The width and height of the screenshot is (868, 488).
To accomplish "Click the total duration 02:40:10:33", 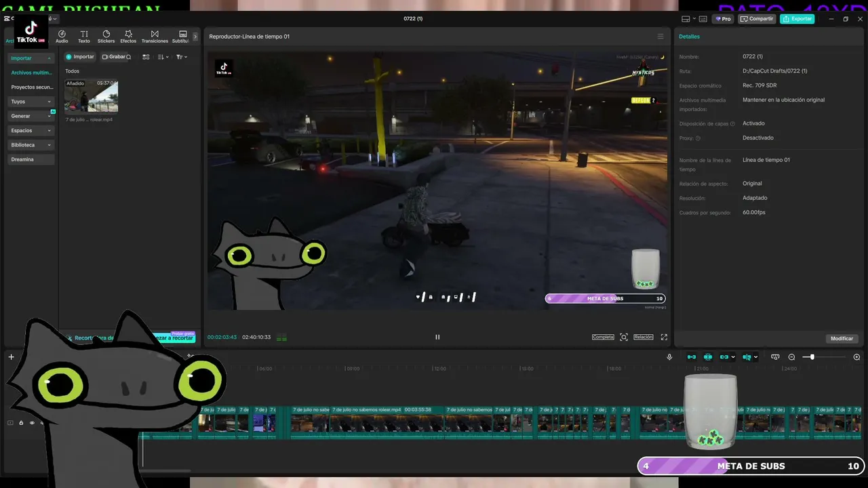I will [x=256, y=338].
